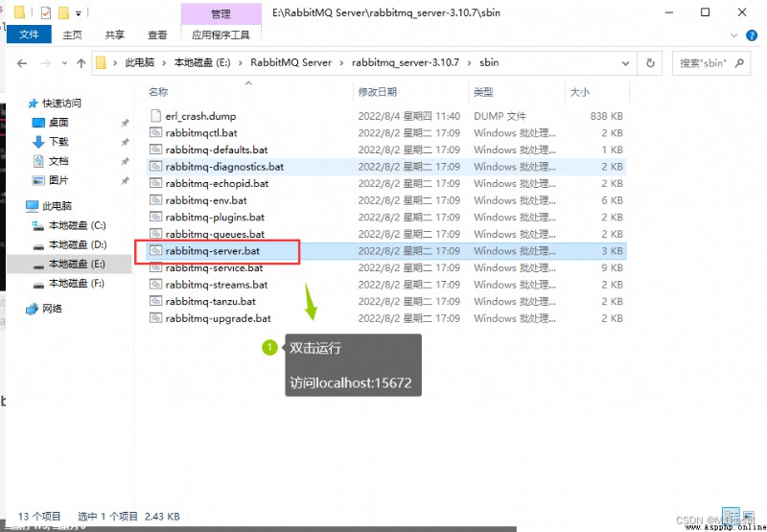Switch to the 共享 ribbon tab
Viewport: 767px width, 532px height.
click(x=114, y=35)
